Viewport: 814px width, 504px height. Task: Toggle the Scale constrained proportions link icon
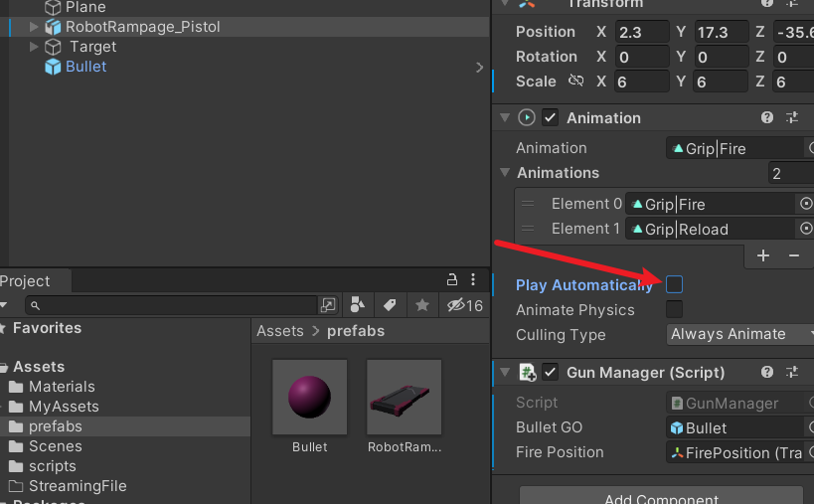(575, 82)
